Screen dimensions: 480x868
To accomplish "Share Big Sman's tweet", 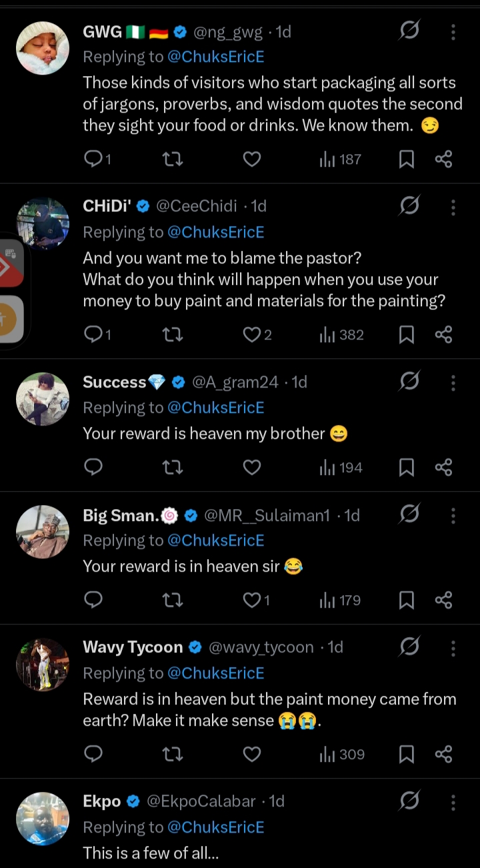I will [x=443, y=600].
